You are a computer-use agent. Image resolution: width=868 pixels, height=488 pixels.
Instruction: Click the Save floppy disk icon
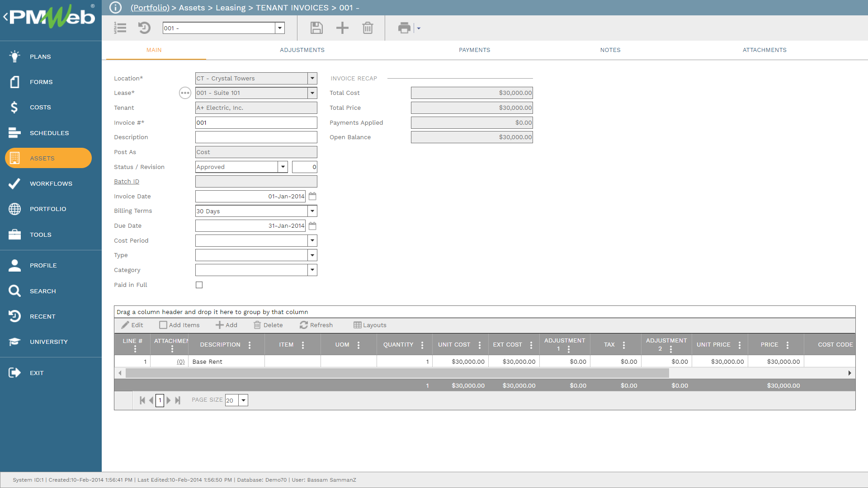(x=316, y=28)
